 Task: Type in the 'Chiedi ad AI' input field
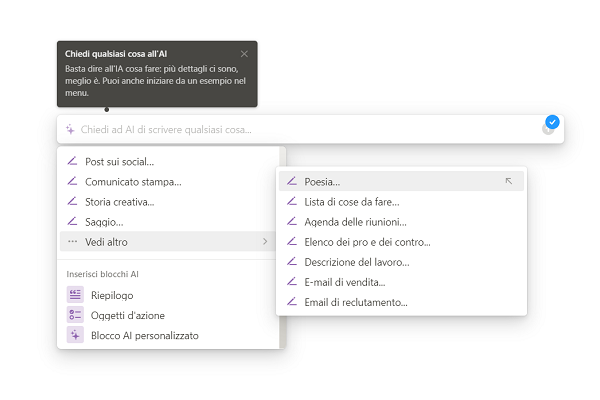point(300,129)
